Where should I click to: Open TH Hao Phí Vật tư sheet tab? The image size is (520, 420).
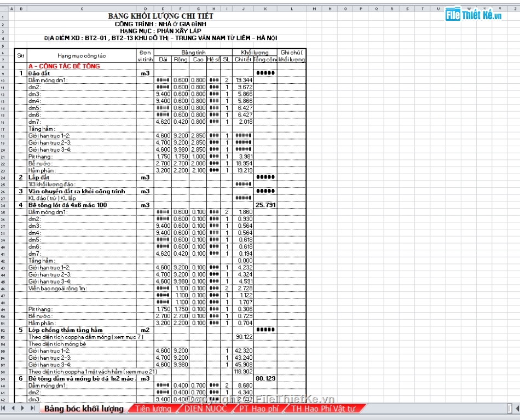pyautogui.click(x=323, y=409)
